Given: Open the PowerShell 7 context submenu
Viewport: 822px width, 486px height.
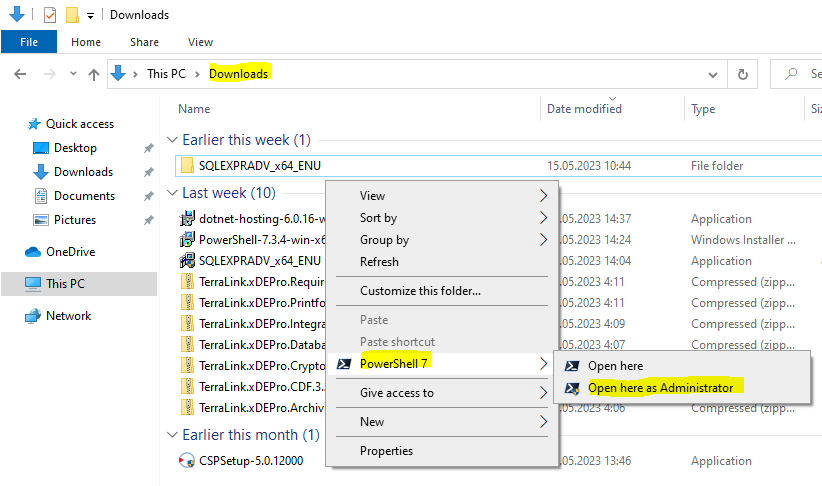Looking at the screenshot, I should pyautogui.click(x=442, y=363).
